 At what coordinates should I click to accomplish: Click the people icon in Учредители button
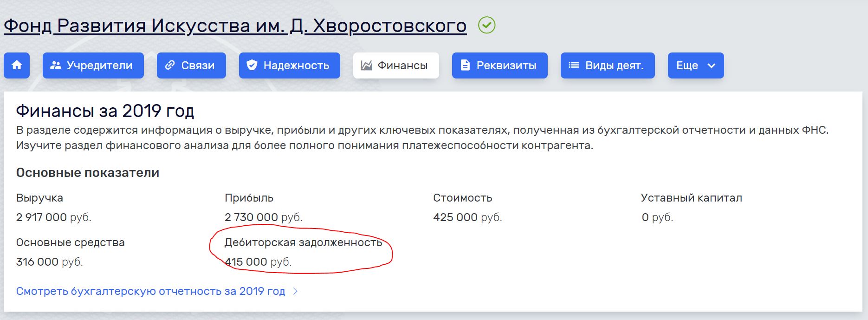(56, 65)
